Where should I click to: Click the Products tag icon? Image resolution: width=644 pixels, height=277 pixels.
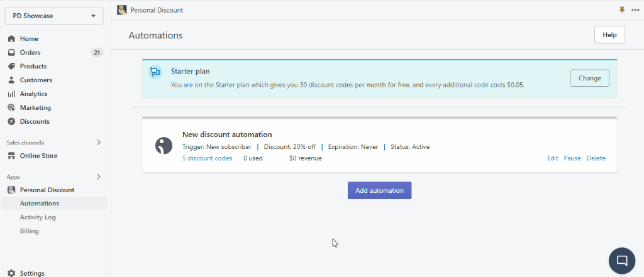point(11,66)
